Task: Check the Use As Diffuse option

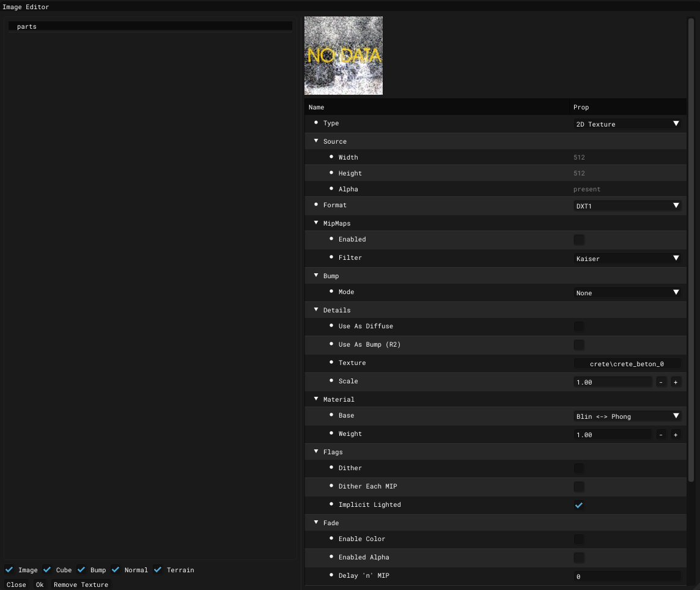Action: click(x=578, y=326)
